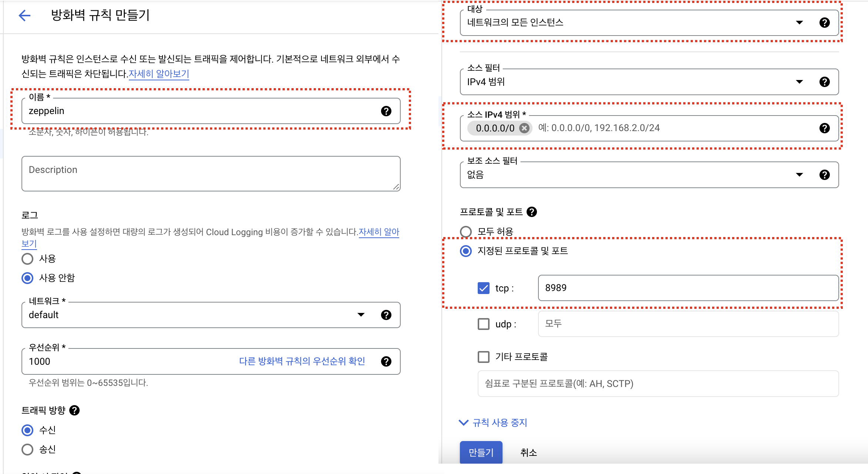Click help icon next to 트래픽 방향

[x=74, y=410]
